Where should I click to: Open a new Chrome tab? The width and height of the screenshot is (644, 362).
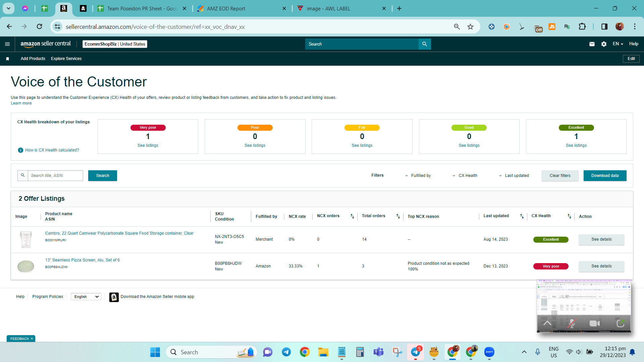click(399, 9)
